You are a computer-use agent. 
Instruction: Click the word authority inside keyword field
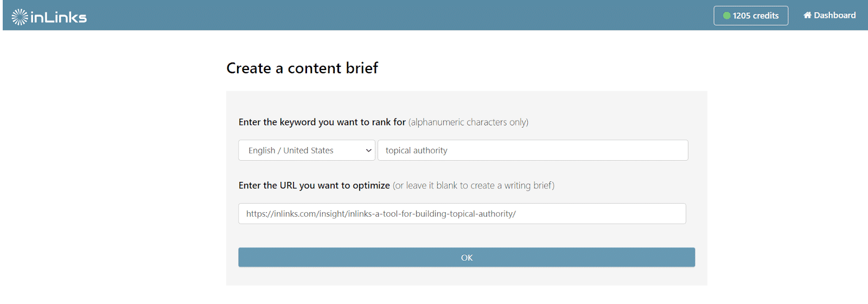(x=430, y=150)
